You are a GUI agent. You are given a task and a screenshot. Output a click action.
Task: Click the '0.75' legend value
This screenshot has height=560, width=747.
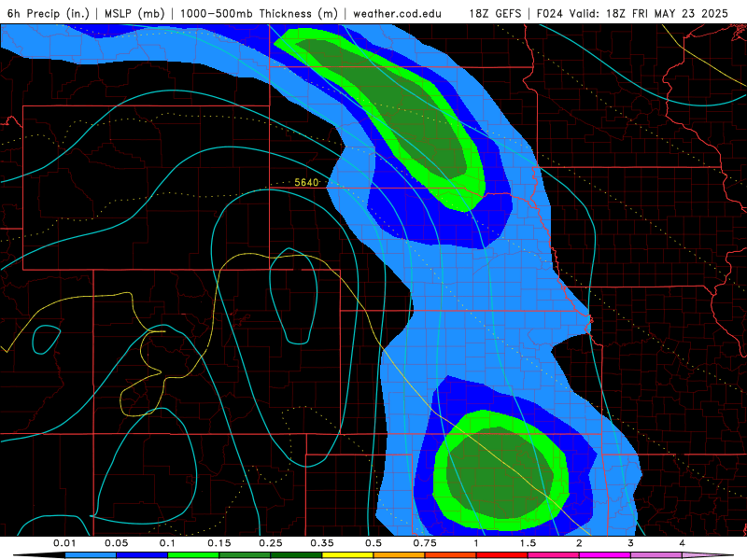[425, 543]
